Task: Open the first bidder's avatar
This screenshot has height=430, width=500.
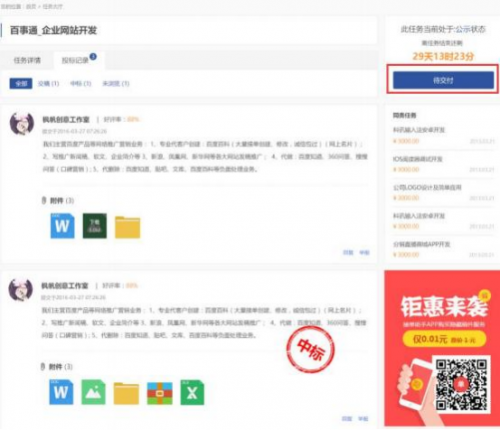Action: coord(22,123)
